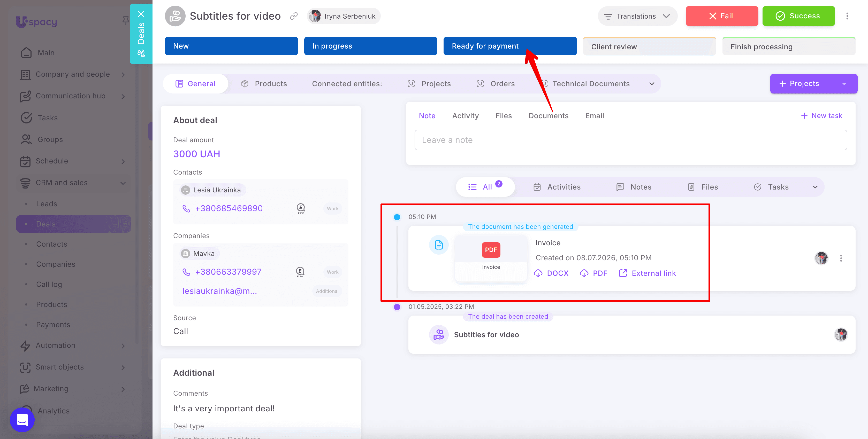The width and height of the screenshot is (868, 439).
Task: Expand Company and people section
Action: tap(123, 75)
